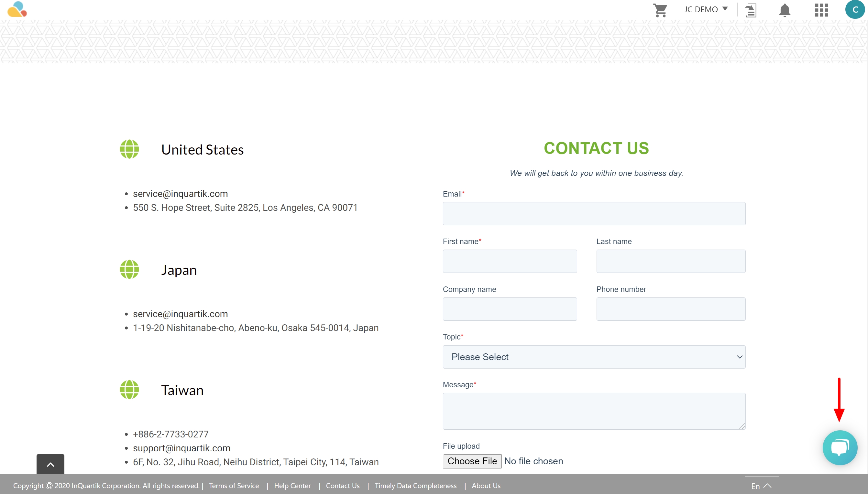868x494 pixels.
Task: Open the Terms of Service link
Action: point(234,486)
